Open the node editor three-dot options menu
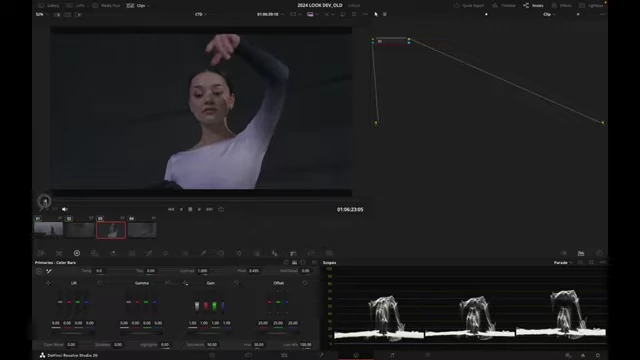 [602, 14]
